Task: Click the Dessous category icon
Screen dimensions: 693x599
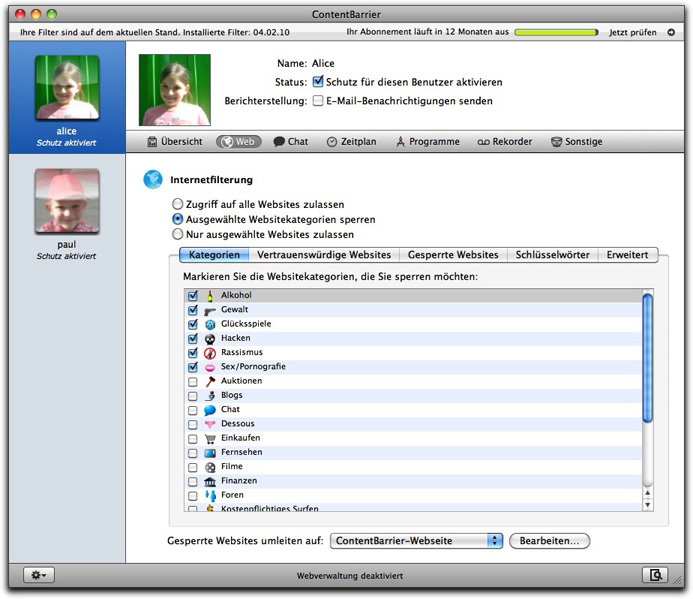Action: click(x=210, y=424)
